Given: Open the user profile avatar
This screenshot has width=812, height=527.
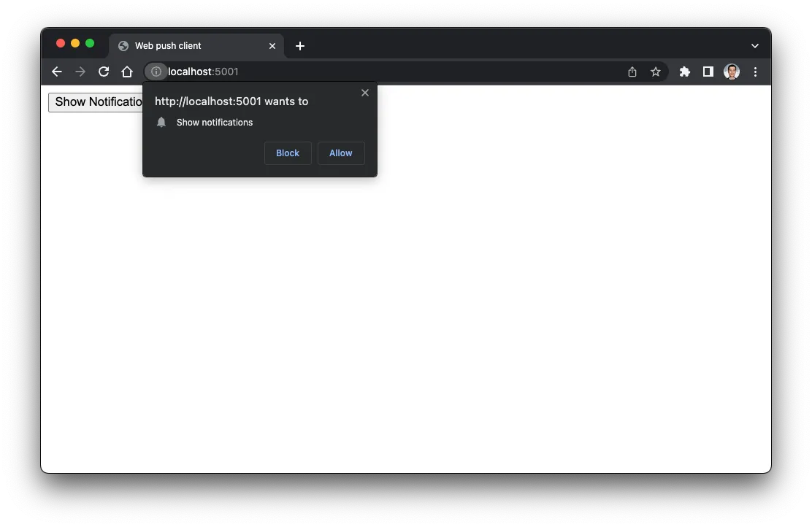Looking at the screenshot, I should [x=732, y=72].
